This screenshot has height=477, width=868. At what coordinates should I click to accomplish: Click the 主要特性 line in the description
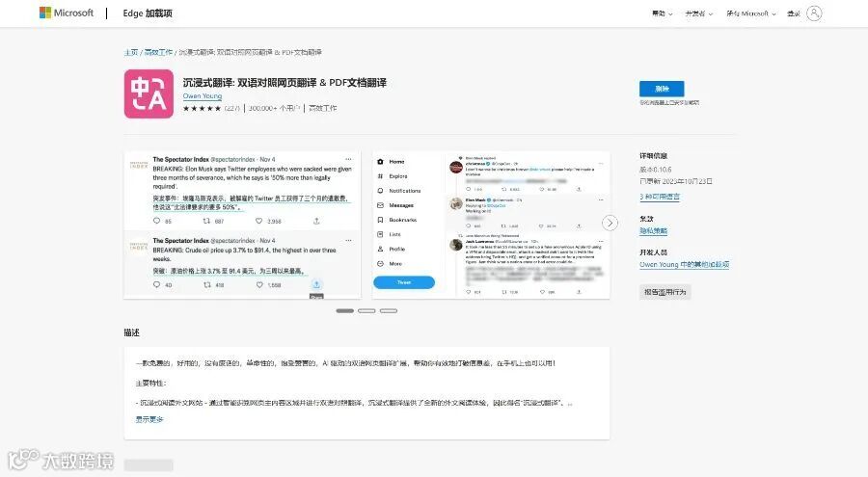[150, 383]
